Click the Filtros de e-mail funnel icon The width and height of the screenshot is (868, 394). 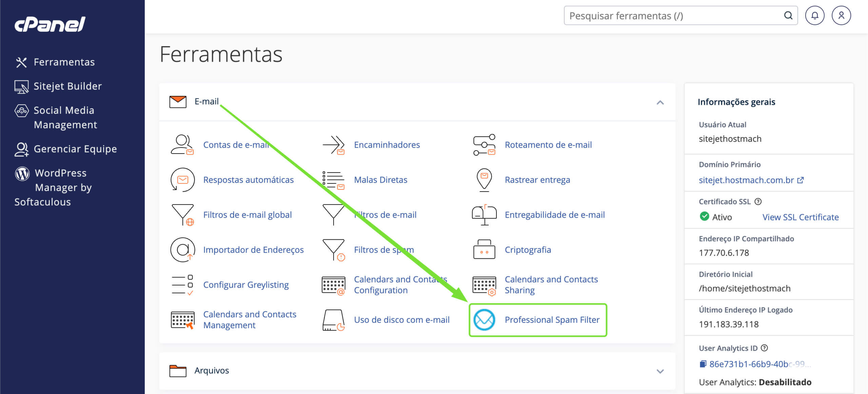click(x=333, y=215)
